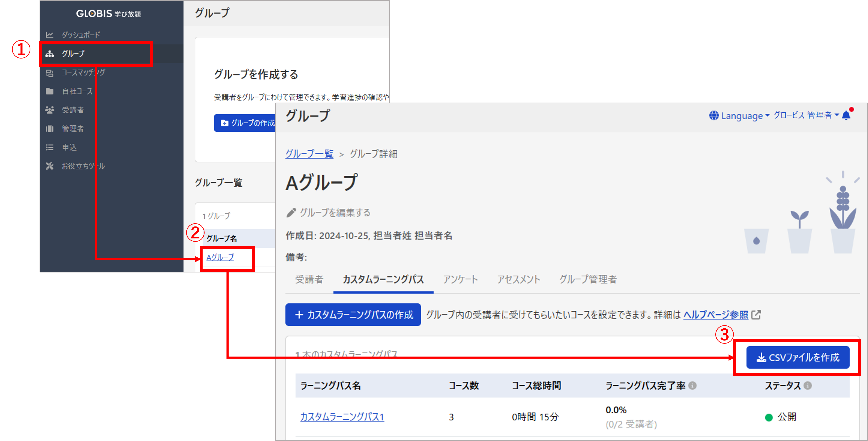Click the 公開 status label
868x441 pixels.
coord(787,417)
